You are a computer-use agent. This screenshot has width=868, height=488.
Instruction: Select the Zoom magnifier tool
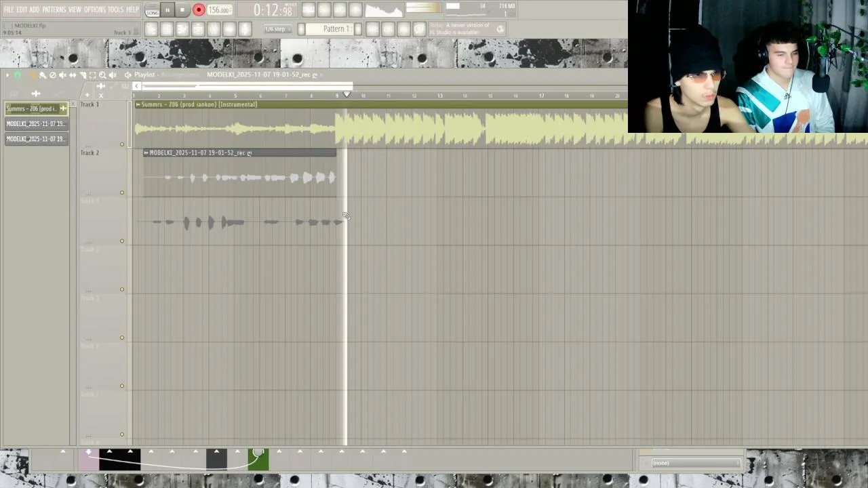[x=102, y=75]
